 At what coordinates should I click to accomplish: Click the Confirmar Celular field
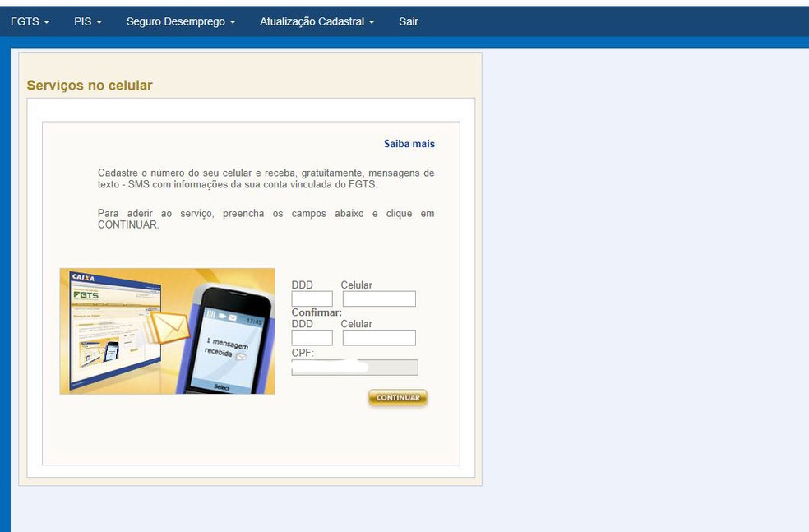coord(379,337)
